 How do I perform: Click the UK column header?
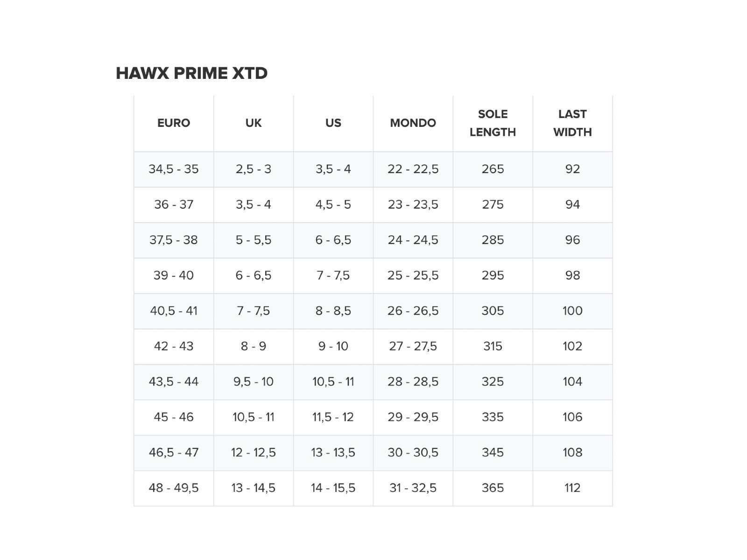pyautogui.click(x=254, y=123)
